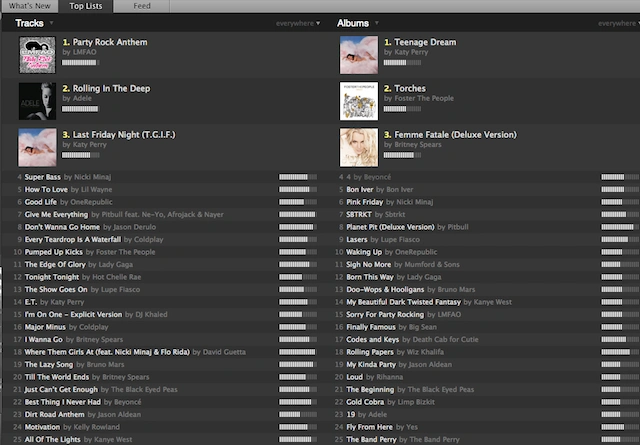640x445 pixels.
Task: Expand the Tracks list type dropdown
Action: click(x=51, y=23)
